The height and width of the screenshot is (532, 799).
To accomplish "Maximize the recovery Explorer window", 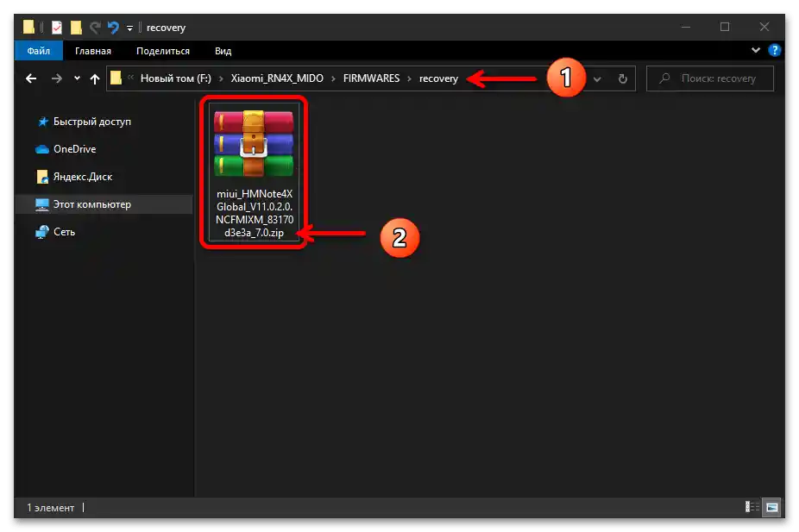I will pyautogui.click(x=725, y=27).
